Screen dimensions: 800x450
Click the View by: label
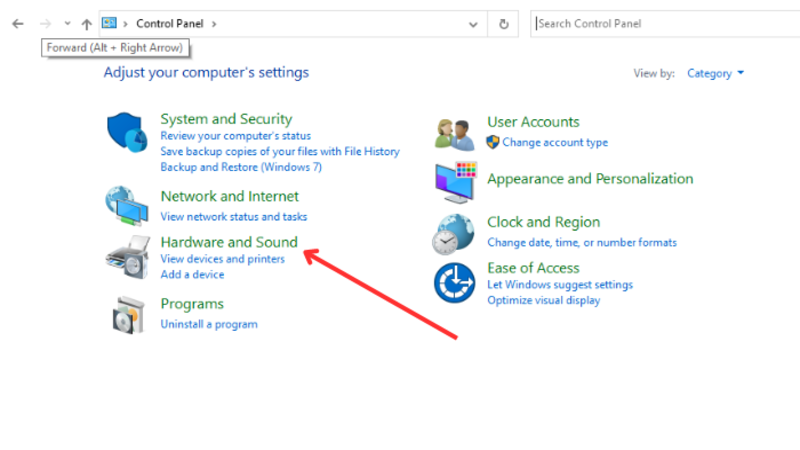[654, 73]
